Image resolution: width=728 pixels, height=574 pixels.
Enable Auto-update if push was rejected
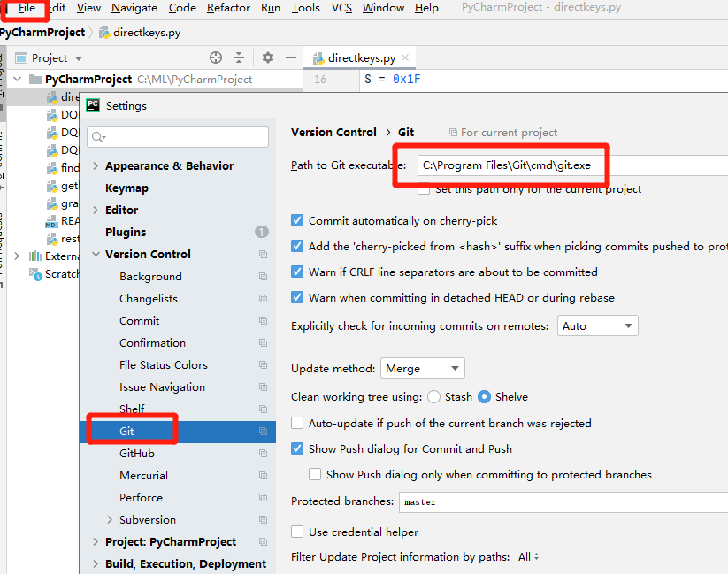coord(297,423)
